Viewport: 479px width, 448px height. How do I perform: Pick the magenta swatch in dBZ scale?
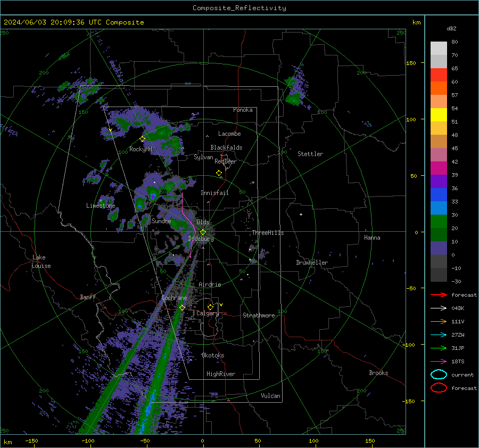pos(439,168)
